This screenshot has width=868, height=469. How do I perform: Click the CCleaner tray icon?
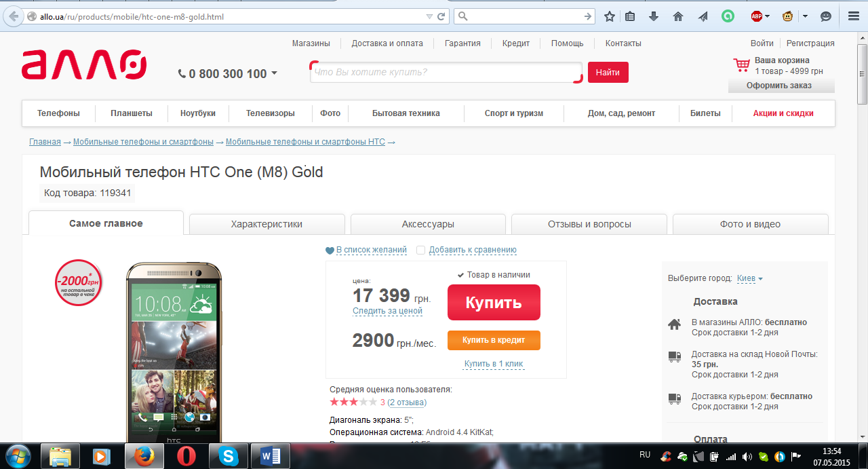click(666, 457)
